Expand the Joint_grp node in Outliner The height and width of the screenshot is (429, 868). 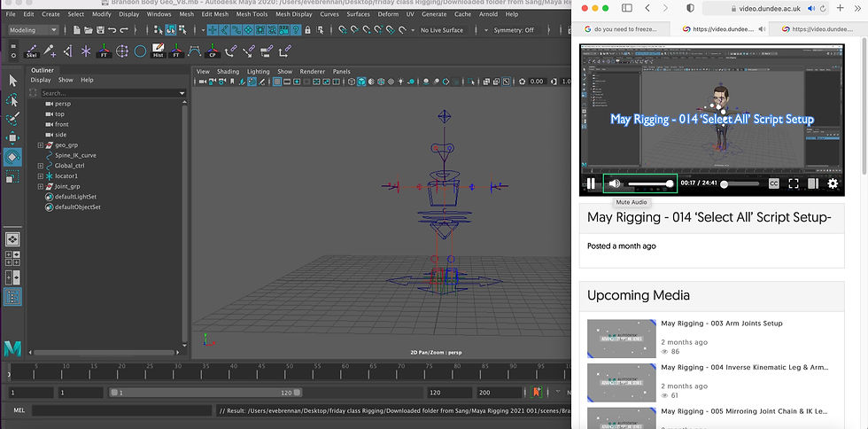pos(41,186)
